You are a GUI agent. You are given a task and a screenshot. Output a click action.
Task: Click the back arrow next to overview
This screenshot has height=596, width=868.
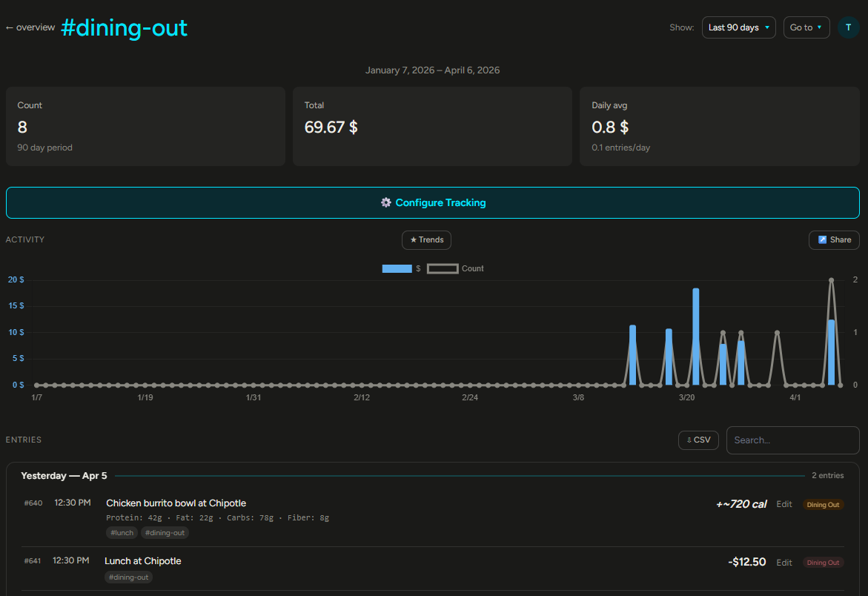click(9, 27)
